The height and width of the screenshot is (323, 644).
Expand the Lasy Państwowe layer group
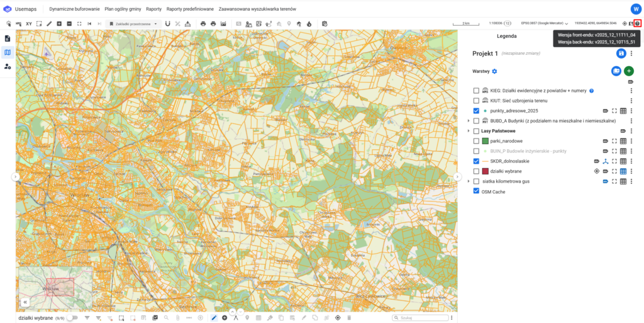pos(468,131)
